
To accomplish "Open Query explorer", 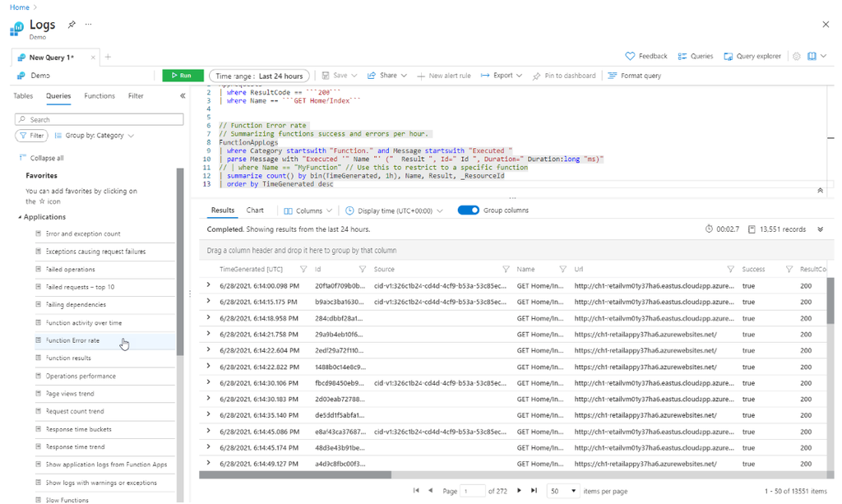I will 752,56.
